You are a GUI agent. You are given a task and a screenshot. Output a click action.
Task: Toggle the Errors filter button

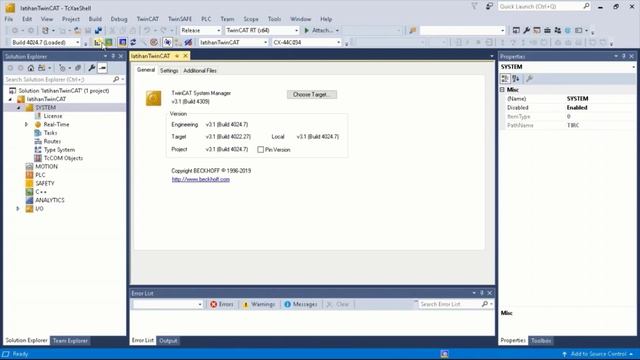pyautogui.click(x=222, y=304)
